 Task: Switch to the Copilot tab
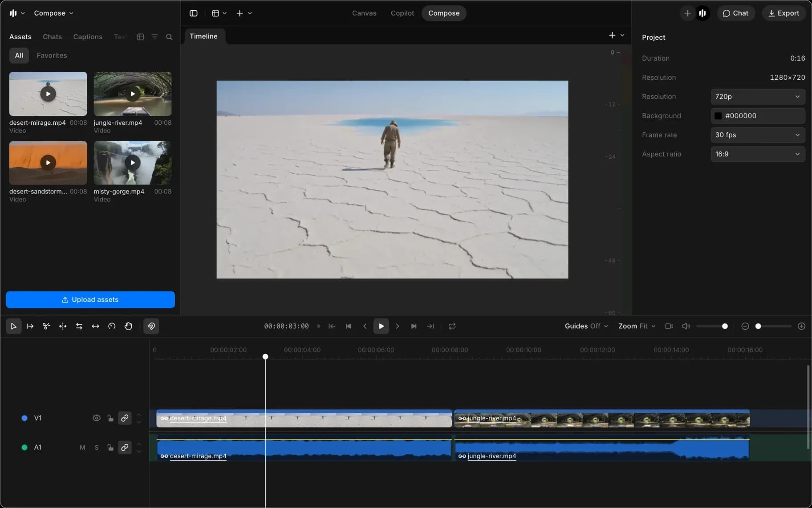pyautogui.click(x=402, y=13)
